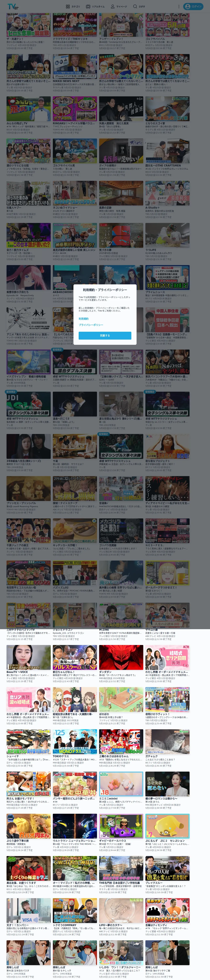Open みんなの飛ばしTV thumbnail
Image resolution: width=210 pixels, height=980 pixels.
pyautogui.click(x=29, y=108)
